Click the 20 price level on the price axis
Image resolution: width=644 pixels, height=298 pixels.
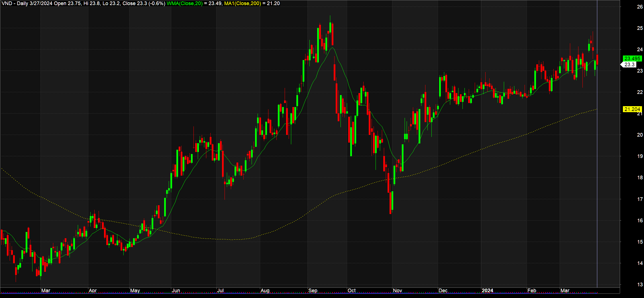[x=640, y=135]
